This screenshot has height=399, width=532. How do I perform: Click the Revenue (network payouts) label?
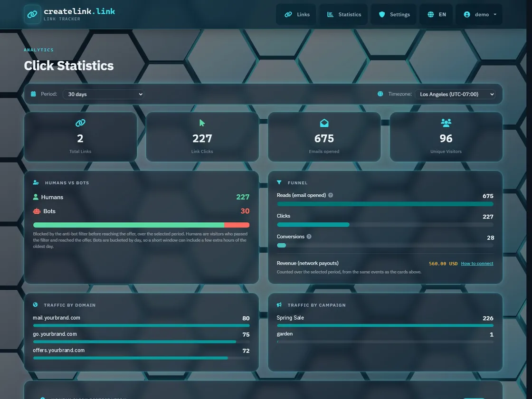(x=307, y=263)
